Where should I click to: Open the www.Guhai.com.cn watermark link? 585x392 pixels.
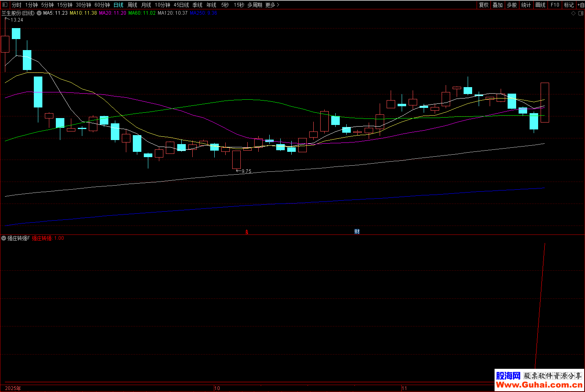pos(539,385)
